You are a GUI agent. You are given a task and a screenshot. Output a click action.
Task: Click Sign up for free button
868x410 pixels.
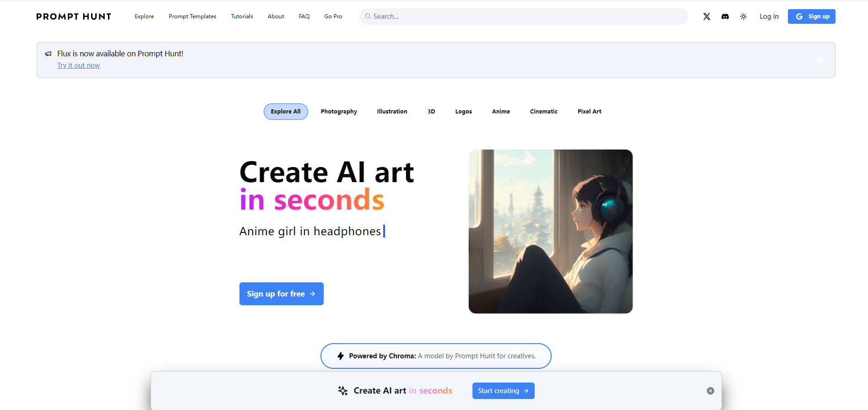pos(282,294)
